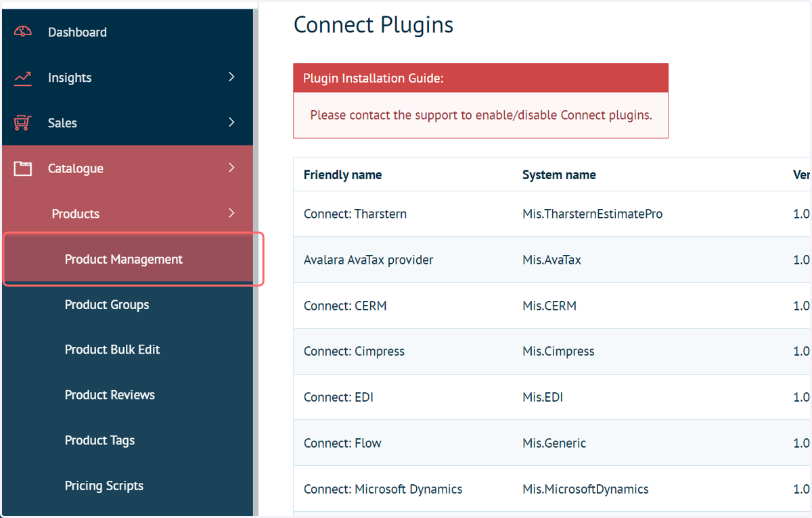Viewport: 812px width, 518px height.
Task: Select the Connect: EDI cell
Action: (x=338, y=398)
